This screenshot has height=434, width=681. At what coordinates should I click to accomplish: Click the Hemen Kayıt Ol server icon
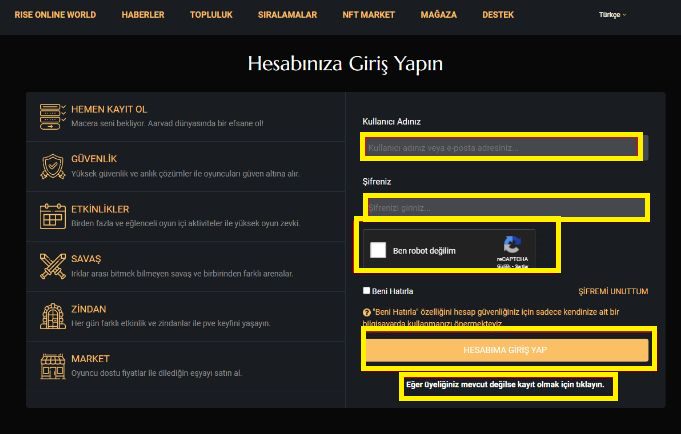tap(53, 116)
